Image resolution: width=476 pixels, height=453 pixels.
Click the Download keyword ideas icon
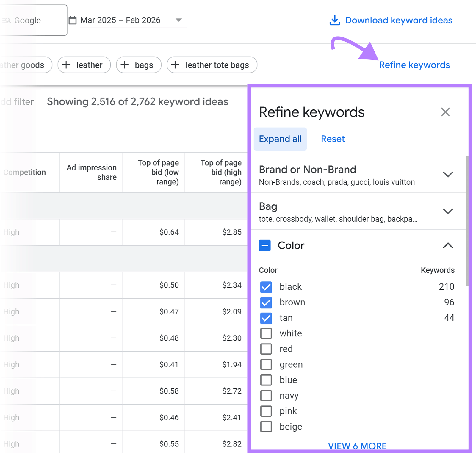(335, 20)
